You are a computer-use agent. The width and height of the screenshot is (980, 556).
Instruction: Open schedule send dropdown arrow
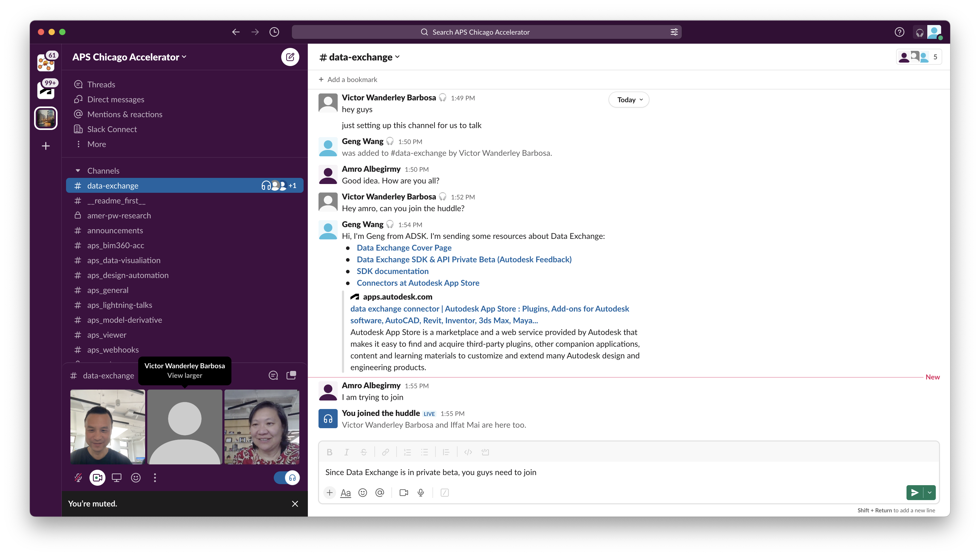pos(929,493)
